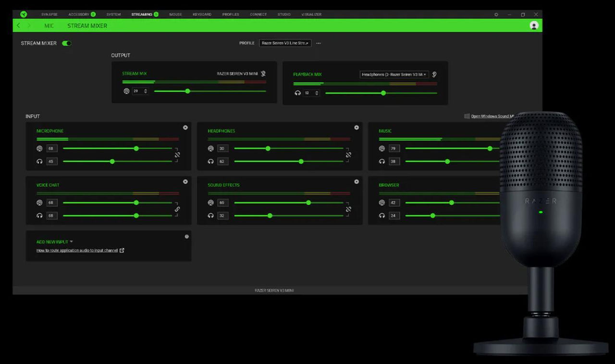615x364 pixels.
Task: Toggle Playback Mix listening ear icon
Action: click(x=434, y=74)
